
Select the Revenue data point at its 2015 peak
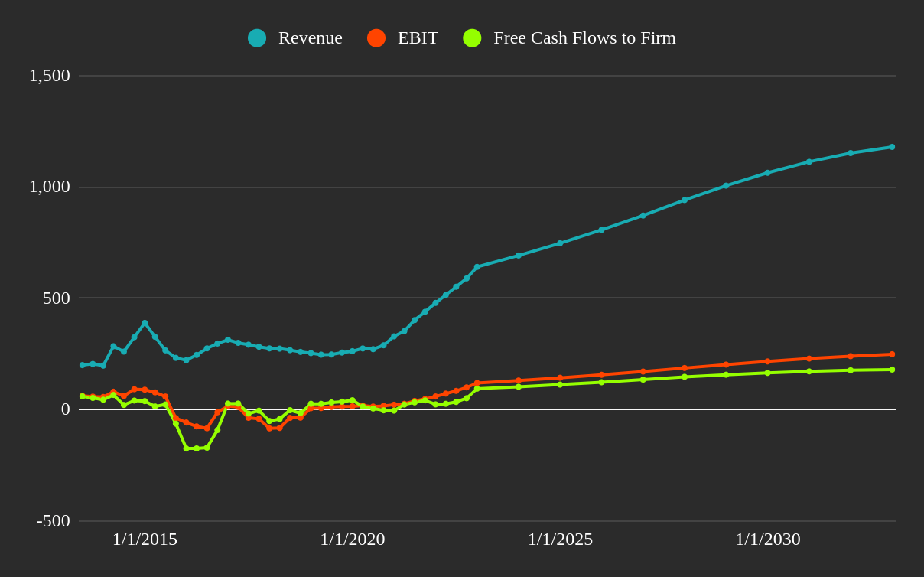click(145, 324)
